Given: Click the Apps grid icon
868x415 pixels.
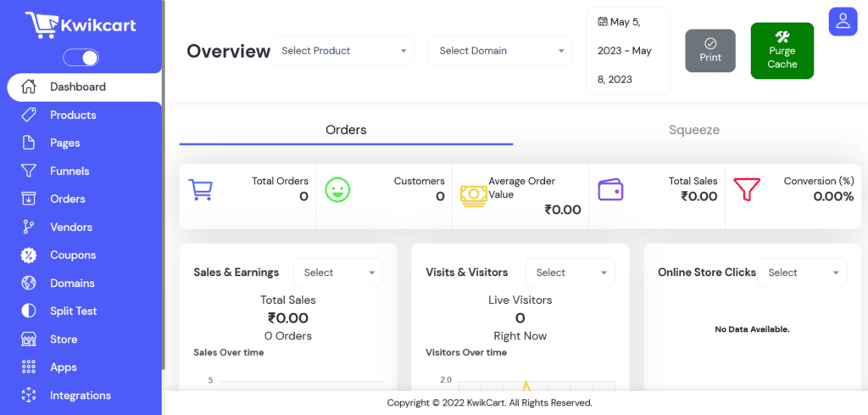Looking at the screenshot, I should click(x=28, y=367).
